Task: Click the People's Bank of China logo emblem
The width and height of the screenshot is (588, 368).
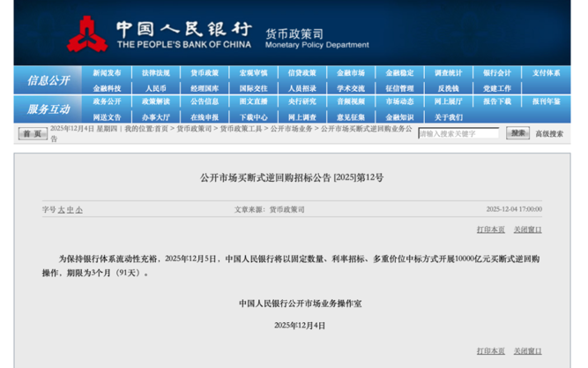Action: tap(86, 34)
